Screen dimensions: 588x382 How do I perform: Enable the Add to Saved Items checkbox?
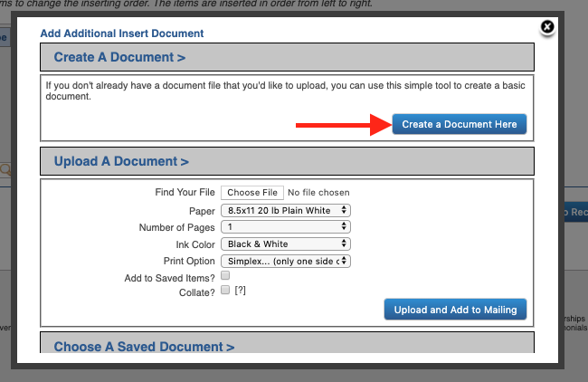tap(225, 275)
